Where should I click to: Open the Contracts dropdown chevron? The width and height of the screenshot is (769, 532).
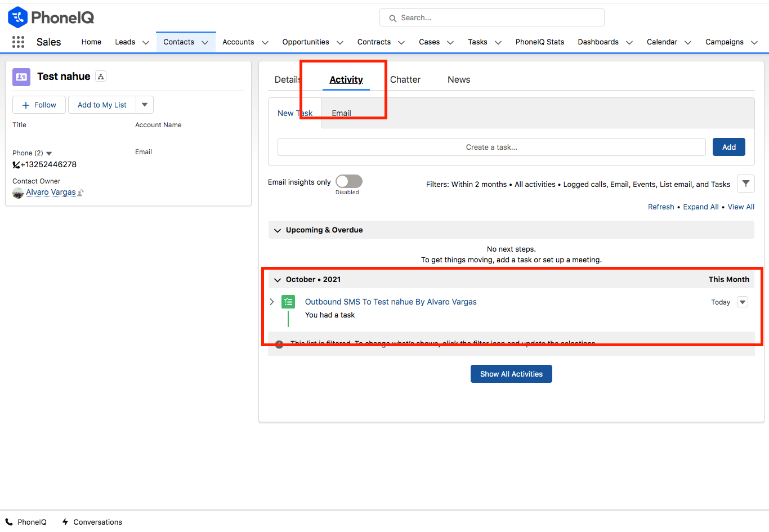pos(401,42)
